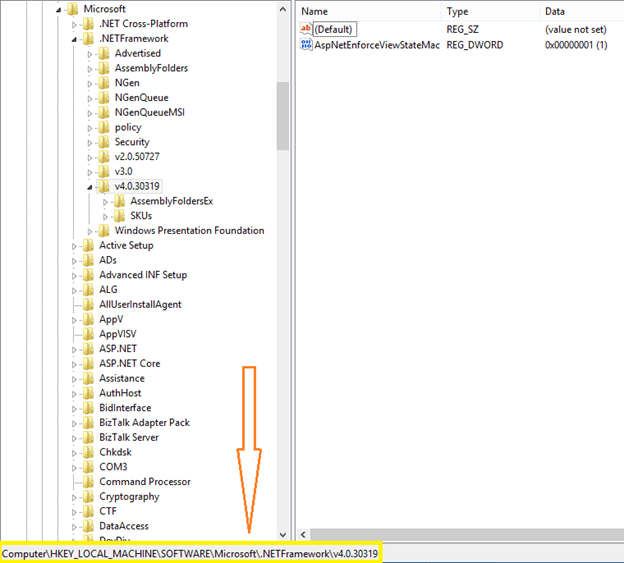
Task: Click the (Default) string value icon
Action: click(306, 29)
